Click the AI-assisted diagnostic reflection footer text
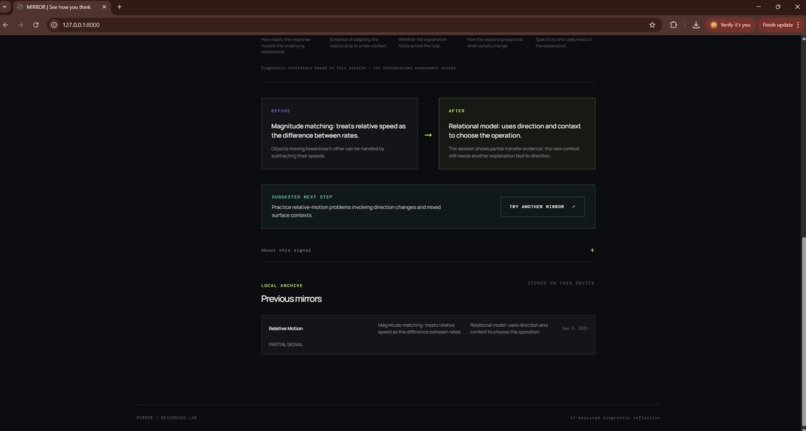The image size is (806, 431). tap(615, 418)
